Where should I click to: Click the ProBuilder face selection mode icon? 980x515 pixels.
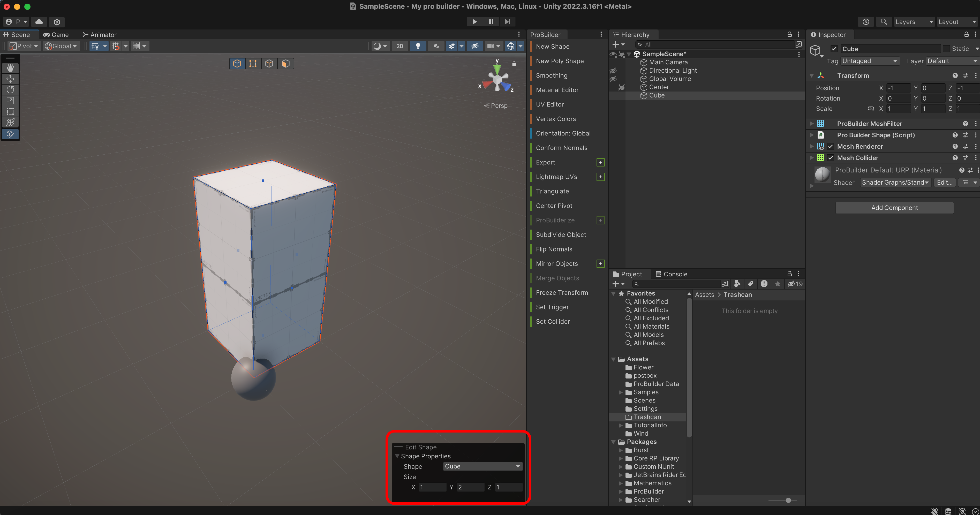[286, 64]
